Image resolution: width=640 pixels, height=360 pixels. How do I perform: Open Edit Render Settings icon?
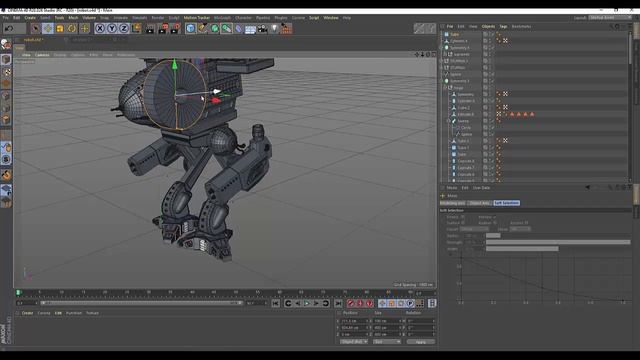176,28
